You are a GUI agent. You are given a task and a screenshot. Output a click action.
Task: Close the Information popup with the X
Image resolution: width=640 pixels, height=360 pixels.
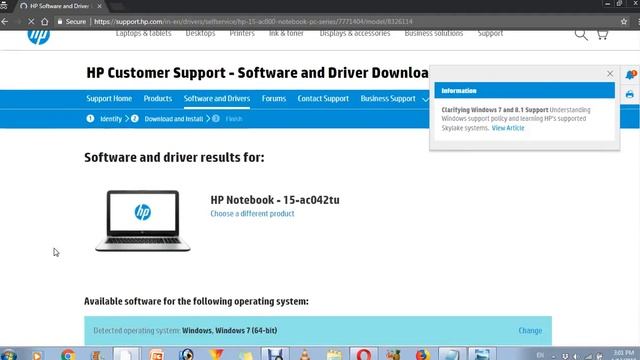click(x=610, y=74)
